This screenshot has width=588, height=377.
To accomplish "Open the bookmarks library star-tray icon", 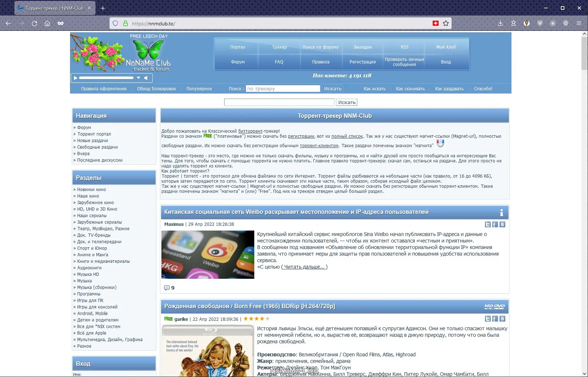I will pyautogui.click(x=513, y=24).
